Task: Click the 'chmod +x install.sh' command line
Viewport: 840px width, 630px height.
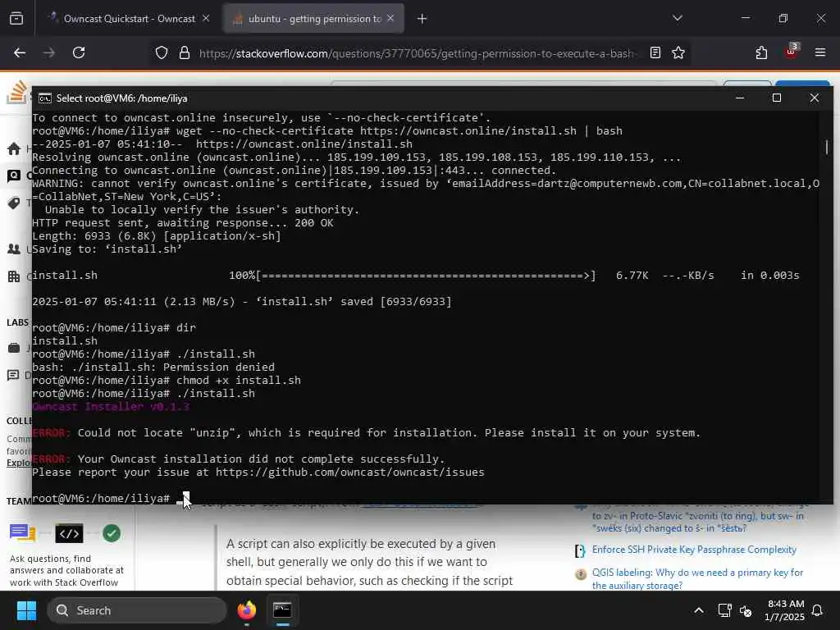Action: (167, 381)
